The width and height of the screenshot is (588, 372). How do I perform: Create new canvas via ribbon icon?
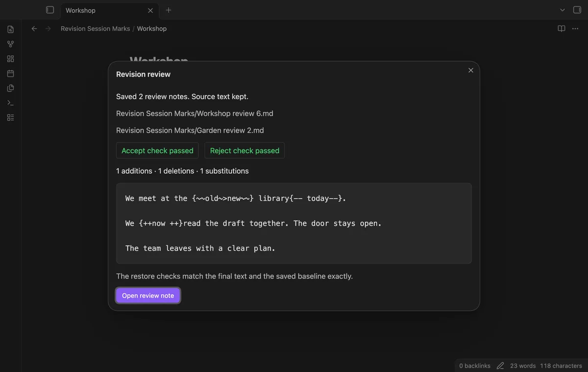pyautogui.click(x=10, y=59)
